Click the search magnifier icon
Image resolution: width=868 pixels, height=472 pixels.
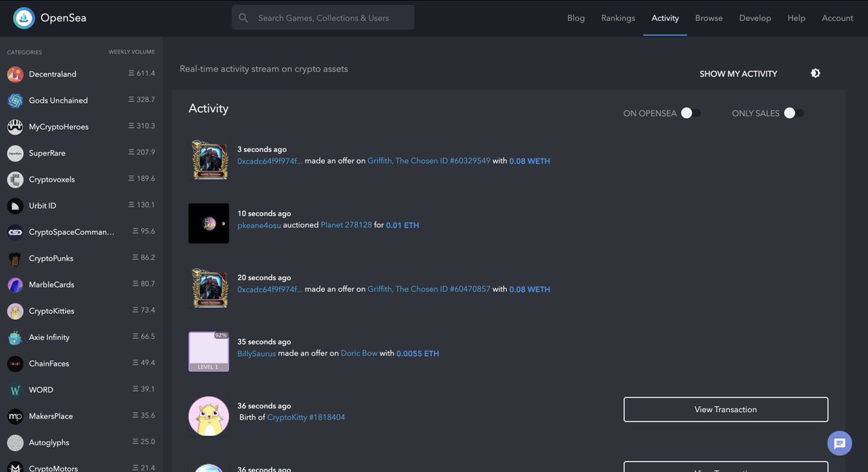[244, 17]
